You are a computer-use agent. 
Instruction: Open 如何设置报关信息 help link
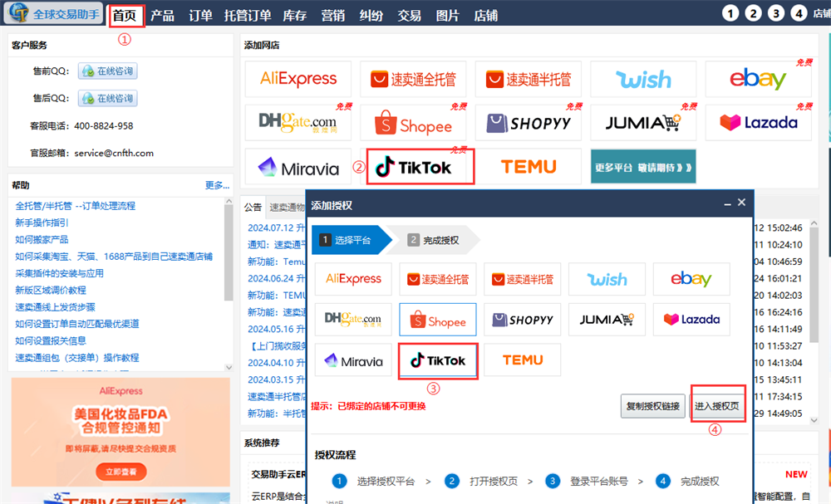tap(51, 340)
